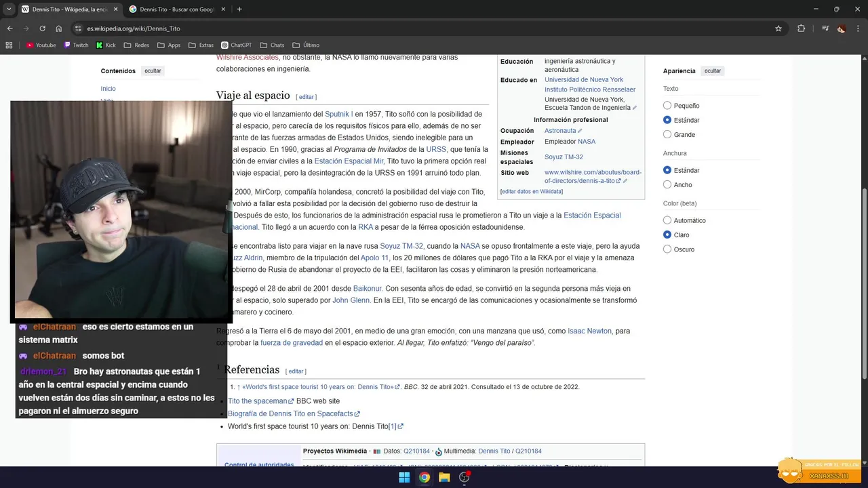Select Oscuro color mode
This screenshot has height=488, width=868.
tap(667, 249)
